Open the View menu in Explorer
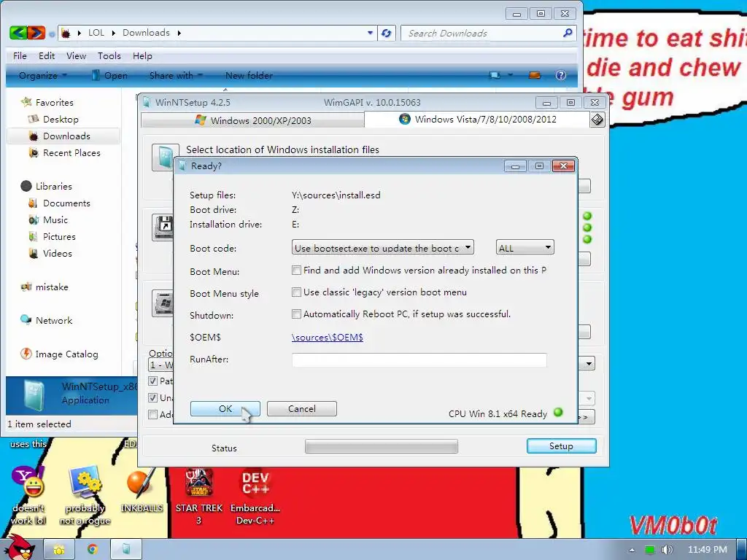The height and width of the screenshot is (560, 747). click(x=76, y=55)
